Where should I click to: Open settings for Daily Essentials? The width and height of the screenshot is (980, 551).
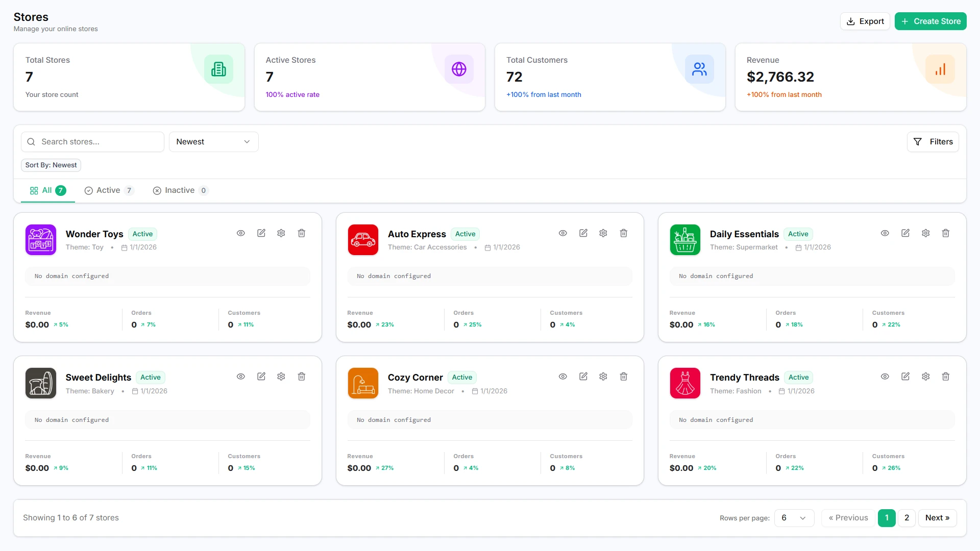click(x=926, y=233)
